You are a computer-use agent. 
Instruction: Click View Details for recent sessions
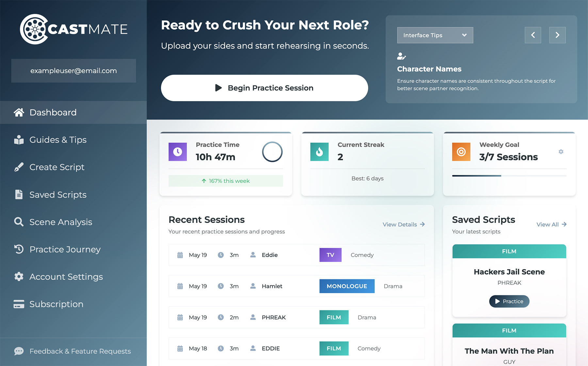tap(404, 224)
